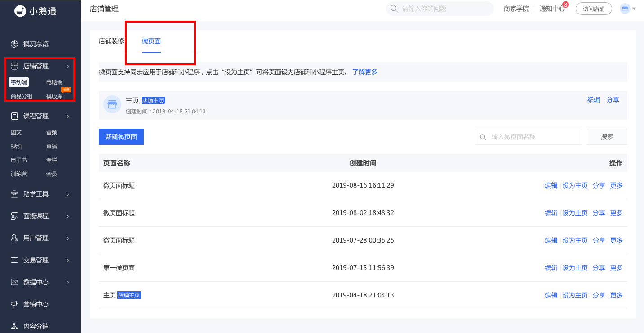The width and height of the screenshot is (644, 333).
Task: Click the account avatar icon at top right
Action: pyautogui.click(x=625, y=9)
